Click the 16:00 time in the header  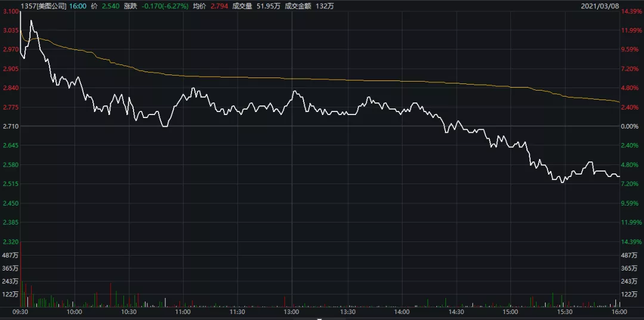78,5
